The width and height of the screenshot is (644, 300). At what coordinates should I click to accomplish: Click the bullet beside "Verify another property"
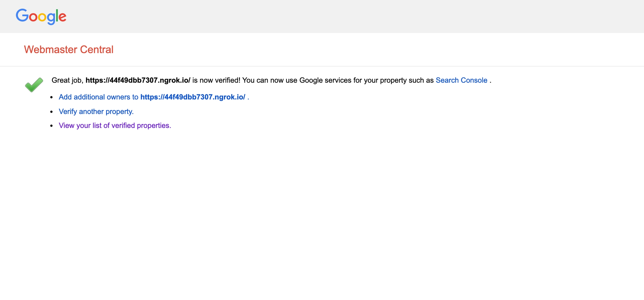click(51, 112)
